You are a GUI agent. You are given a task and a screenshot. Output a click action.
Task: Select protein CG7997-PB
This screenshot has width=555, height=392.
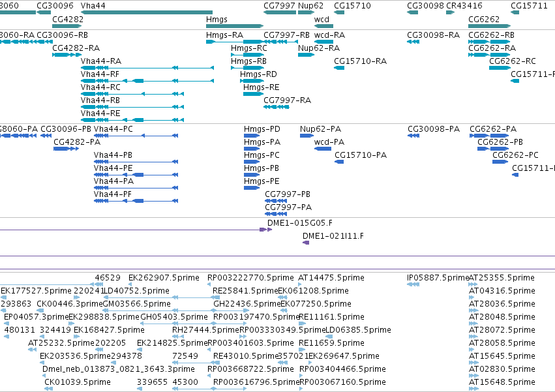point(288,194)
